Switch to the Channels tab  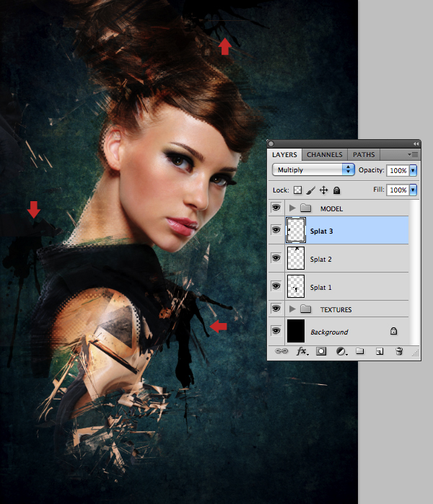tap(324, 154)
